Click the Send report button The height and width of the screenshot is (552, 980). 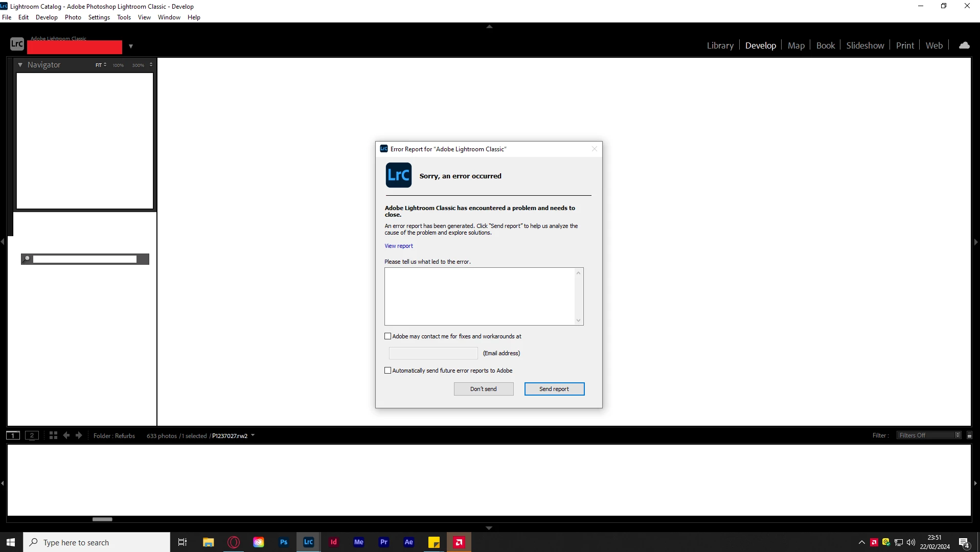(x=554, y=389)
